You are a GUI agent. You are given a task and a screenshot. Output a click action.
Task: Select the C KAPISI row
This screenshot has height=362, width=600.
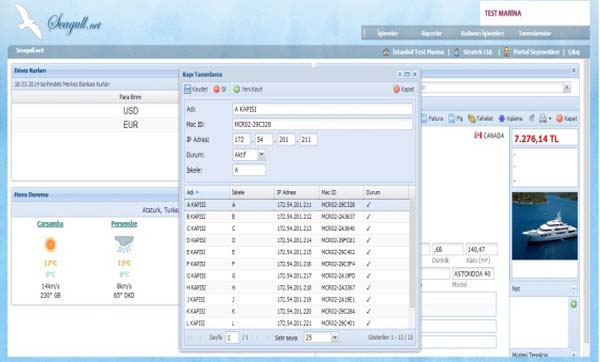pos(297,228)
